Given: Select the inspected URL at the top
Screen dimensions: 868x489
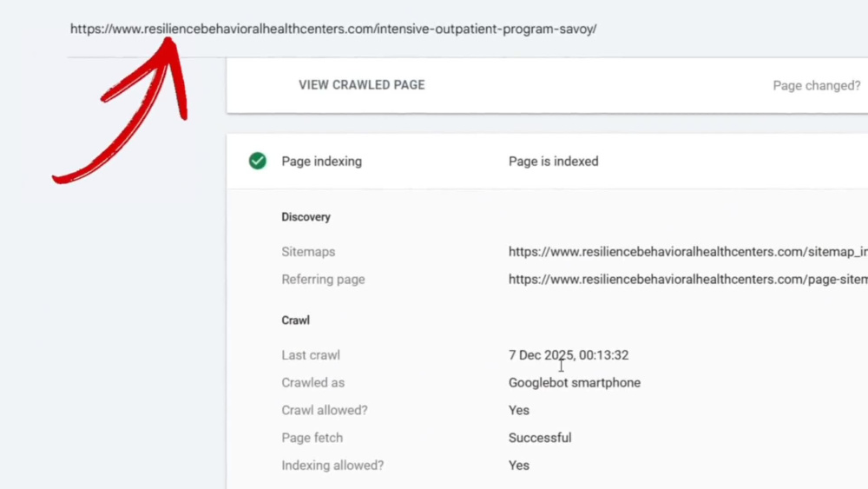Looking at the screenshot, I should tap(333, 29).
